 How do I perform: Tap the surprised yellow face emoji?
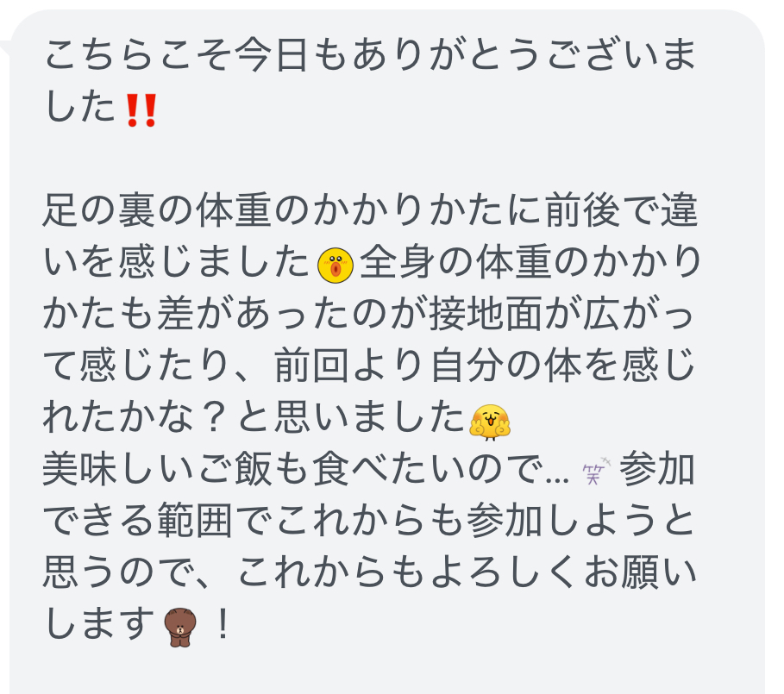click(336, 266)
